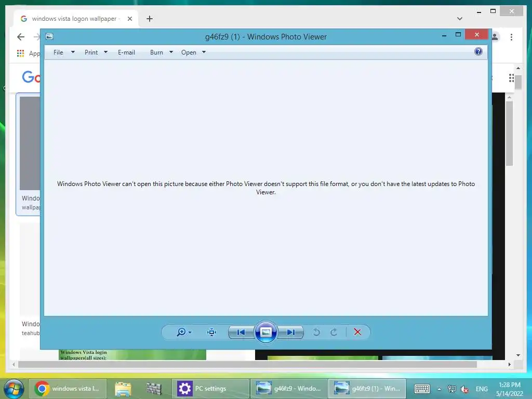The image size is (532, 399).
Task: Click Chrome's back arrow
Action: 21,37
